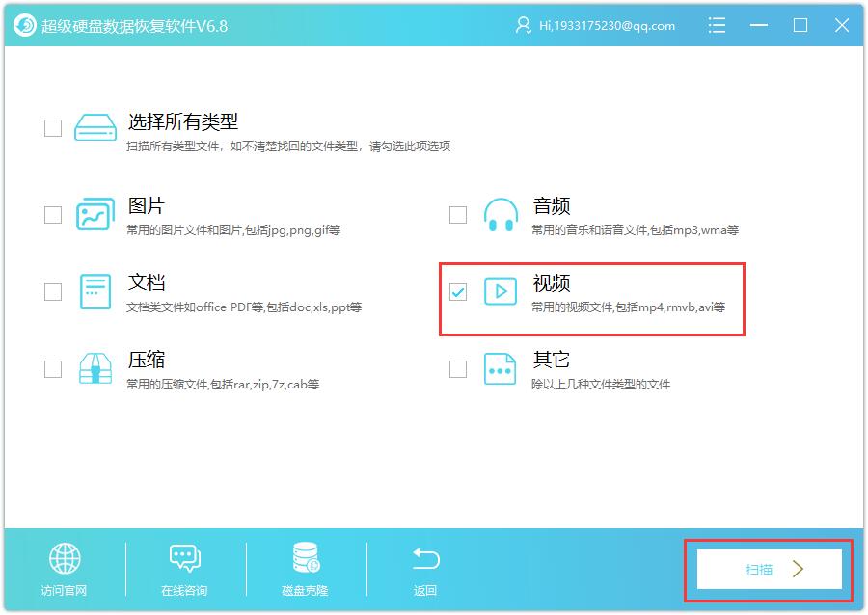The height and width of the screenshot is (615, 868).
Task: Minimize the recovery software window
Action: tap(758, 25)
